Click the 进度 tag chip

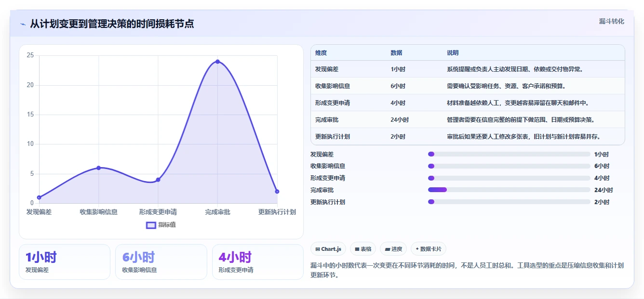click(x=393, y=249)
